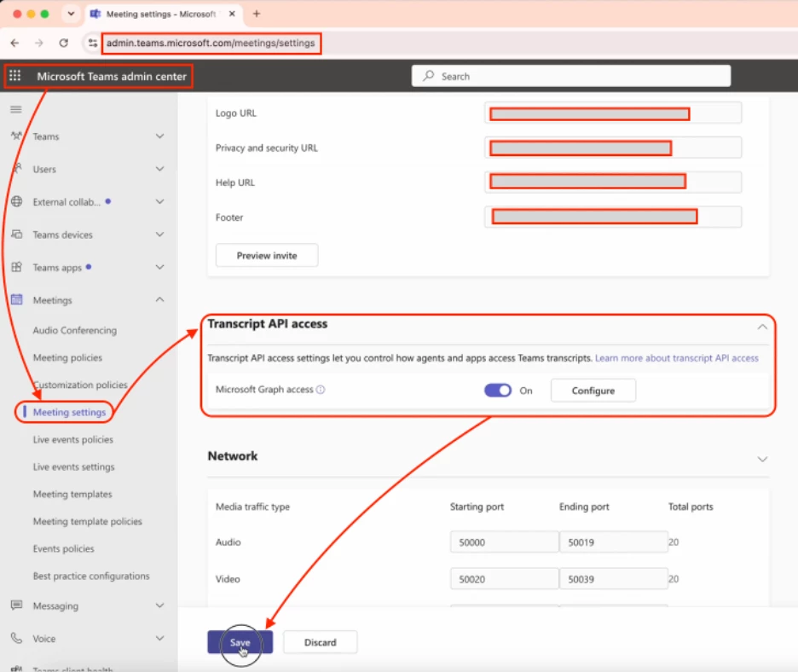Open a new browser tab with plus

257,14
